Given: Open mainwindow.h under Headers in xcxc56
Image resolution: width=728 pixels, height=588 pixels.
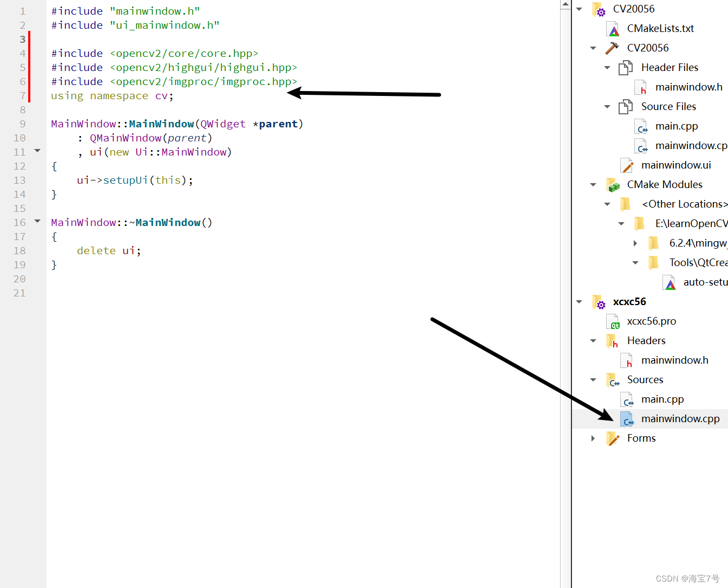Looking at the screenshot, I should 675,360.
